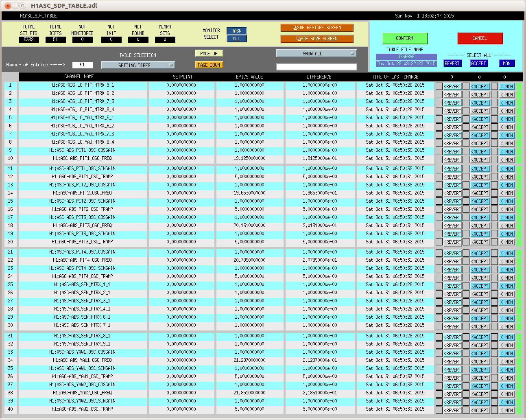Click the window minimize button in title bar
The image size is (526, 420).
tap(15, 6)
